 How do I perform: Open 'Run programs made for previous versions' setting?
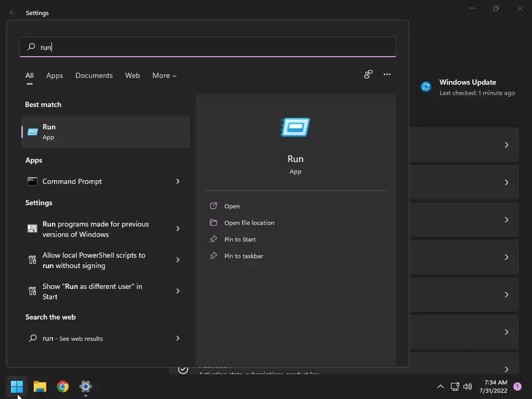click(105, 229)
